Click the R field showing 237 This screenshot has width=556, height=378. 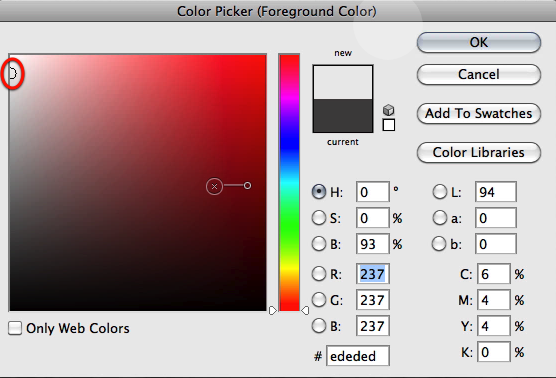click(373, 274)
